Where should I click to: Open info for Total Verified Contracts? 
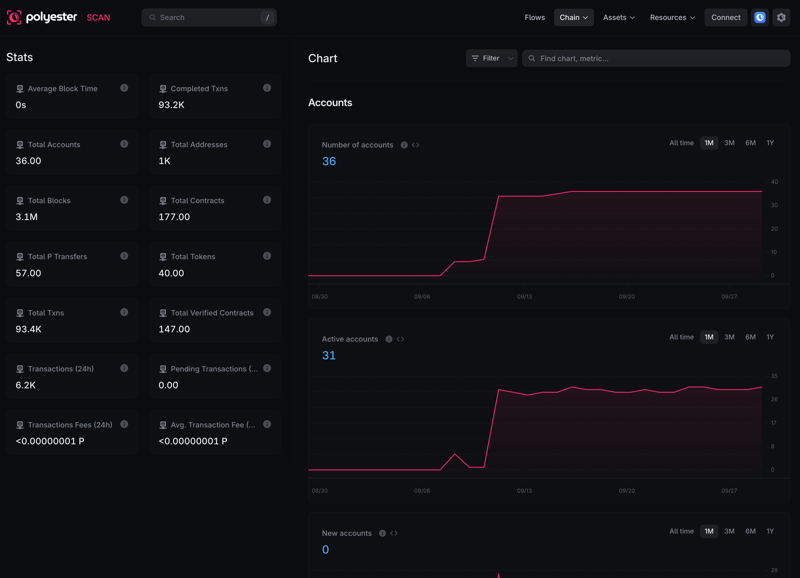pos(267,312)
